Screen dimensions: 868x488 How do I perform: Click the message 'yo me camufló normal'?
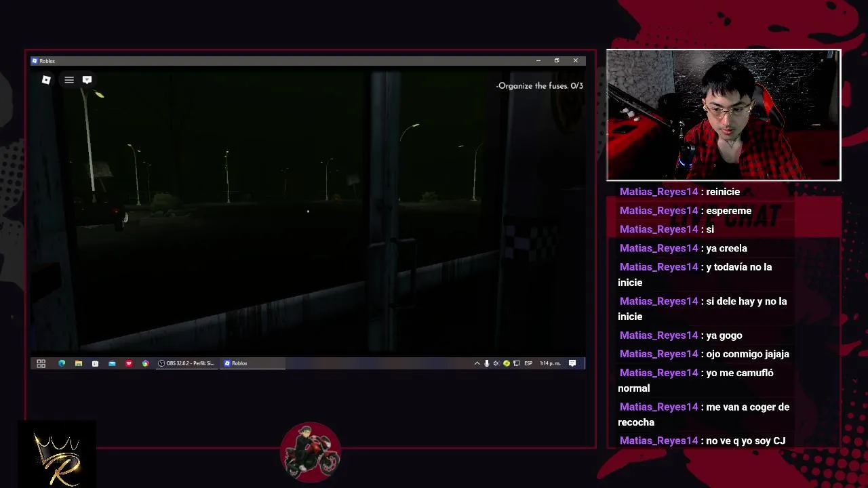click(696, 380)
